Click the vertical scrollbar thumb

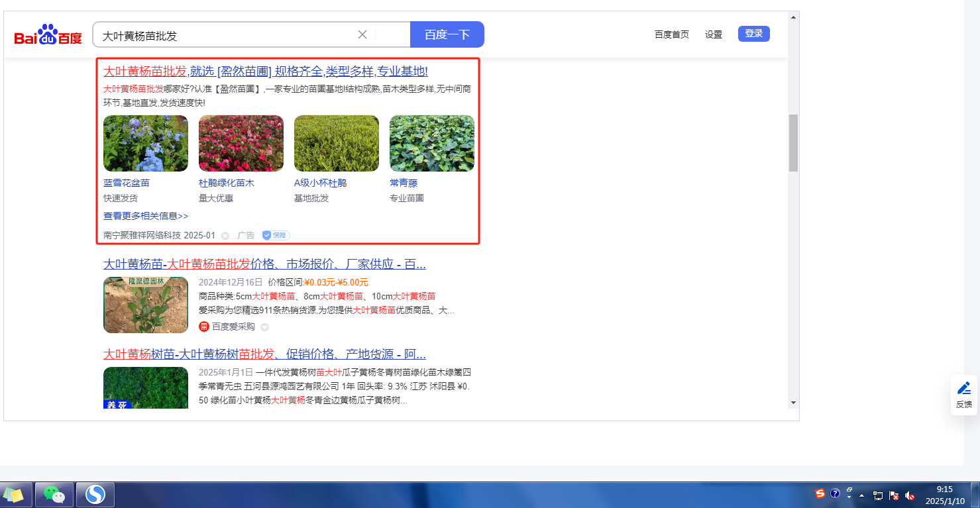click(x=793, y=143)
